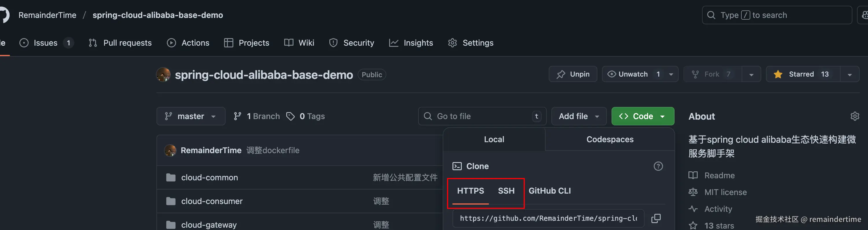
Task: Select the SSH clone option
Action: (x=506, y=191)
